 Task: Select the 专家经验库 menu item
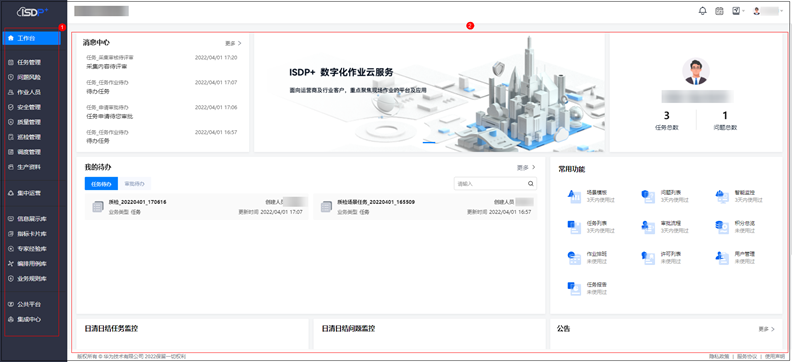(32, 249)
